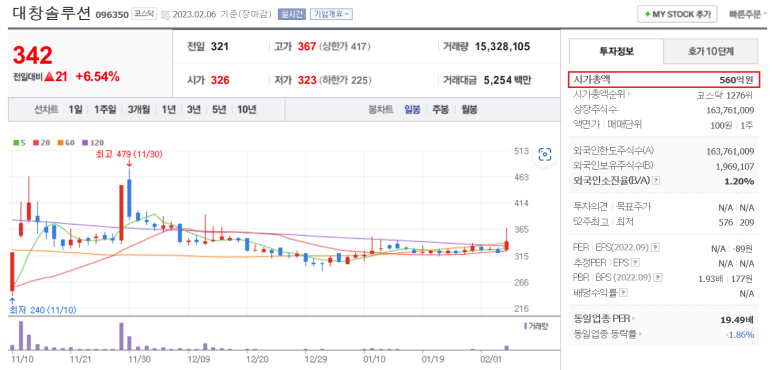Switch to the 투자정보 tab
Image resolution: width=773 pixels, height=370 pixels.
616,51
